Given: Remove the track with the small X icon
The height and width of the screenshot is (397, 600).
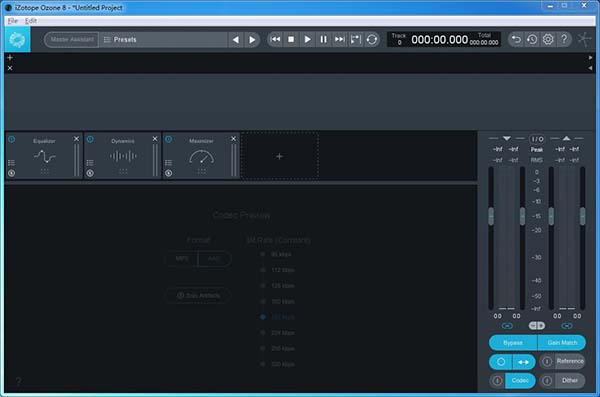Looking at the screenshot, I should pos(10,68).
